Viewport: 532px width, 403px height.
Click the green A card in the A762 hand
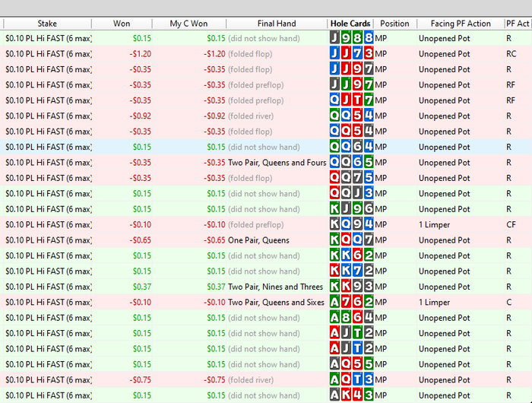pos(334,302)
